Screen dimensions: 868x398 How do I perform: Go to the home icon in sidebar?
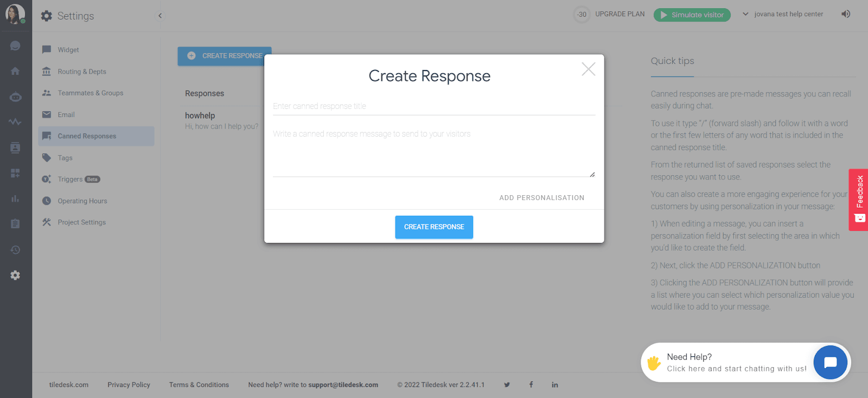click(x=15, y=71)
